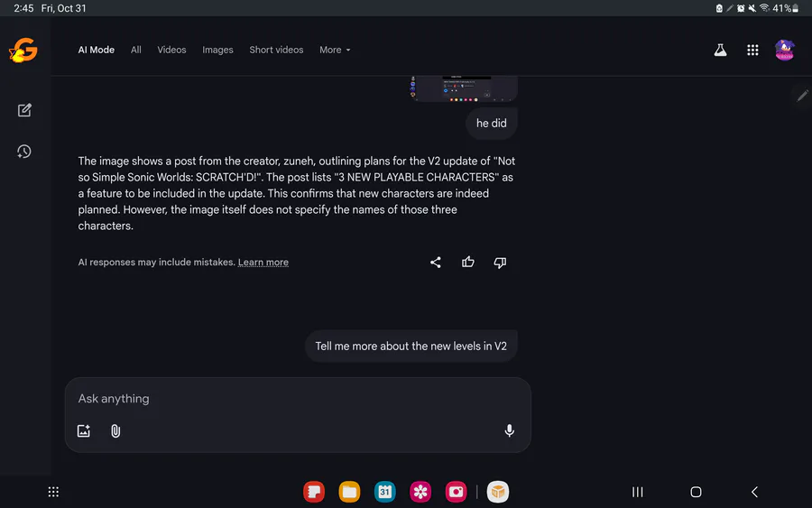Tap the battery 41% indicator
The width and height of the screenshot is (812, 508).
click(786, 8)
